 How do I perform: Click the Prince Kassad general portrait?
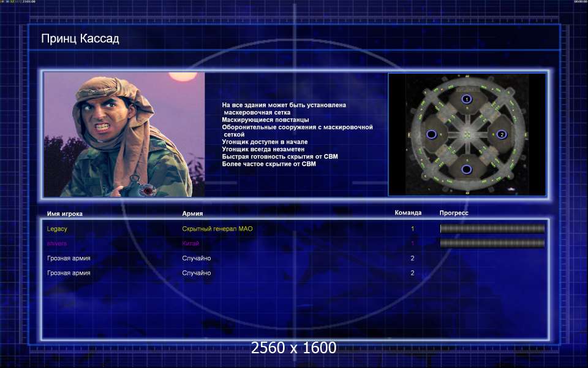coord(124,134)
